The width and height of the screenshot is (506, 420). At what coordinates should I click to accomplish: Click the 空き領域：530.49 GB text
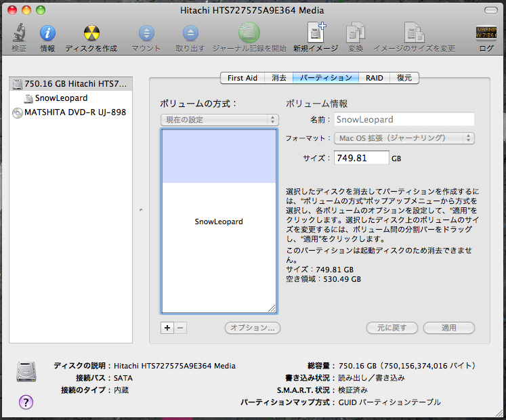click(323, 279)
